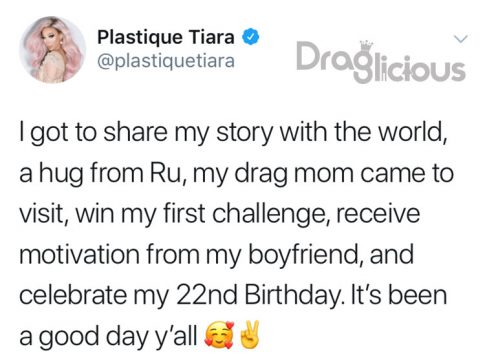Click the blue verified badge

click(251, 37)
